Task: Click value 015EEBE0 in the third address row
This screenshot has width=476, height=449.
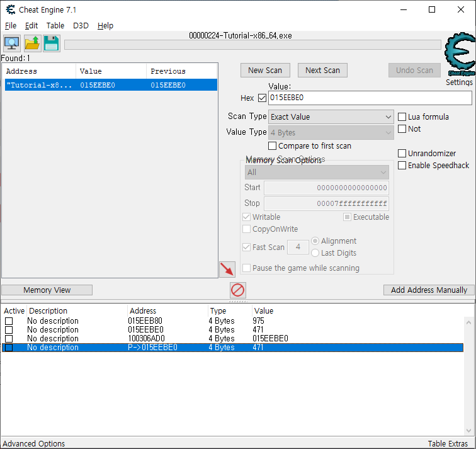Action: [x=270, y=339]
